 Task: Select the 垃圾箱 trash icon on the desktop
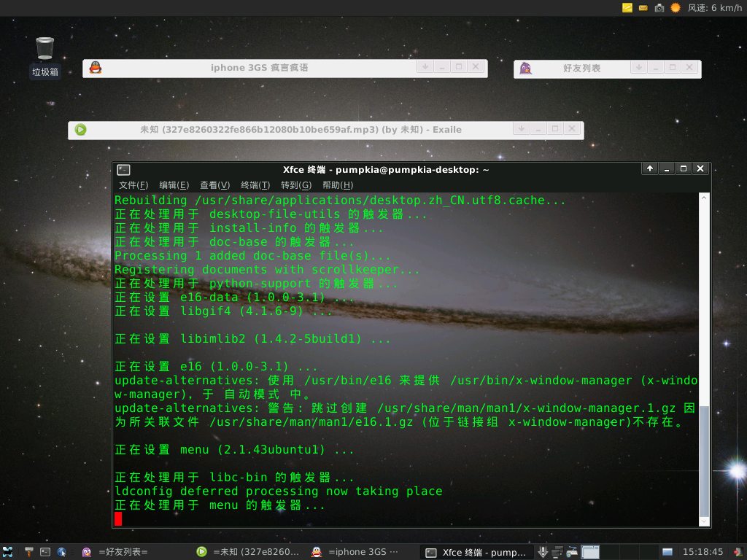coord(44,57)
